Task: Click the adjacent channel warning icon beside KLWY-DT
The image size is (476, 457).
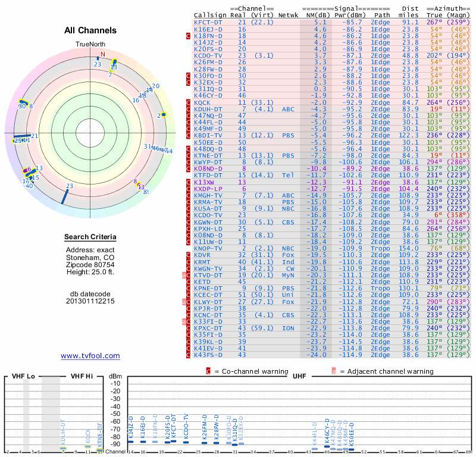Action: (x=184, y=302)
